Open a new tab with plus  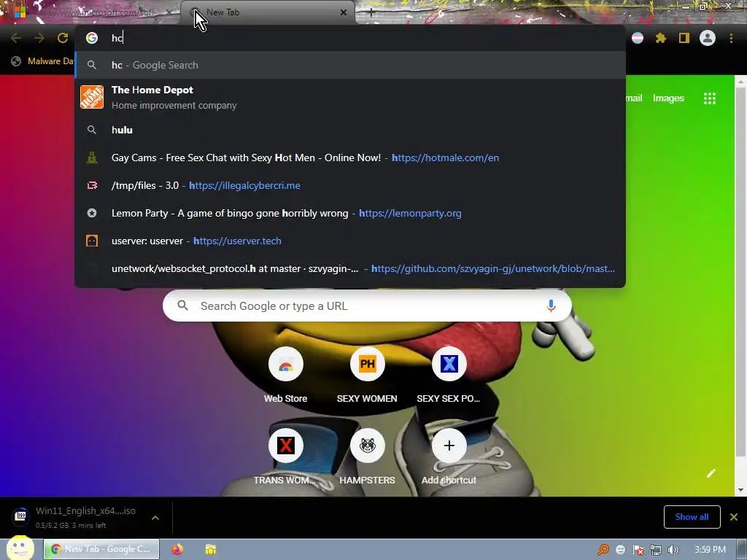(x=371, y=12)
